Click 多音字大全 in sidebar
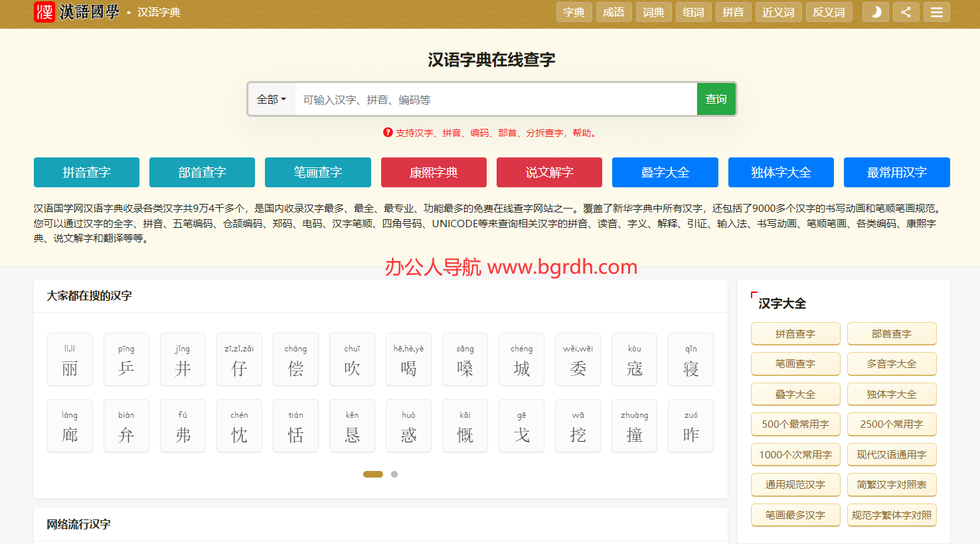This screenshot has width=980, height=544. click(891, 364)
